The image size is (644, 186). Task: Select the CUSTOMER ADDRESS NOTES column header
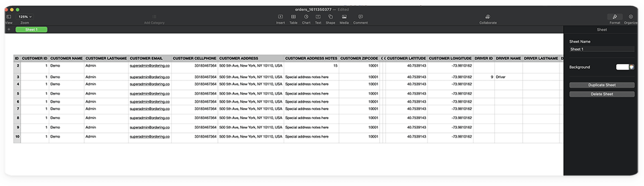[311, 58]
